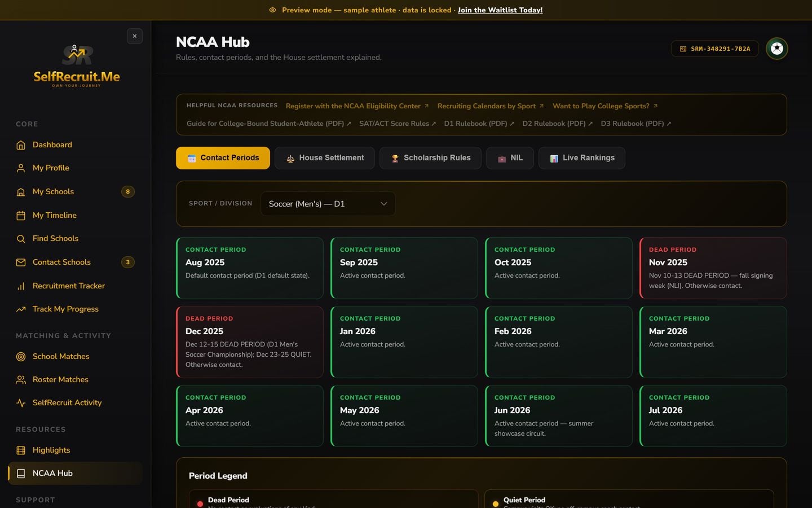
Task: Click the SelfRecruit Activity pulse icon
Action: (21, 403)
